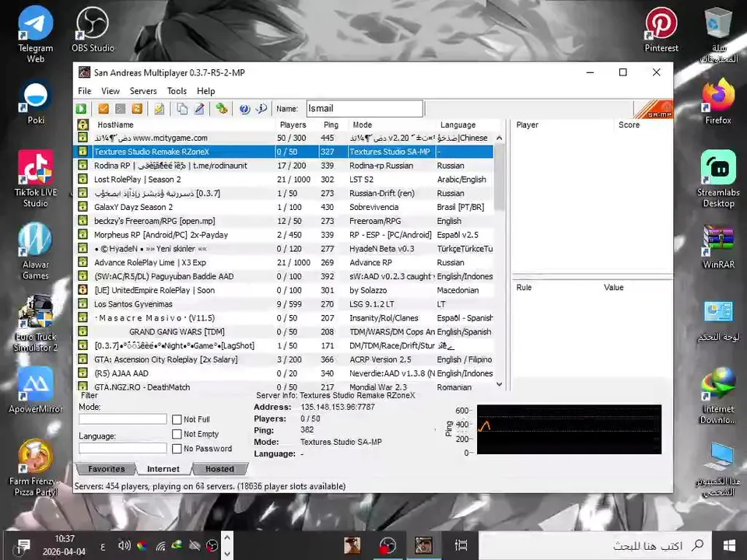Screen dimensions: 747x560
Task: Enable the Not Empty filter checkbox
Action: coord(177,434)
